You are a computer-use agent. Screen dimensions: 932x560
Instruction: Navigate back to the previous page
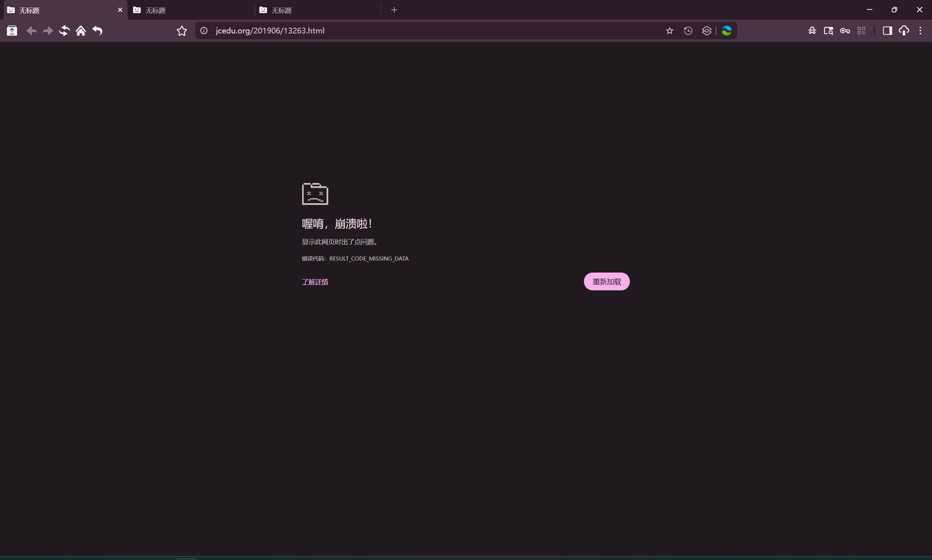31,31
